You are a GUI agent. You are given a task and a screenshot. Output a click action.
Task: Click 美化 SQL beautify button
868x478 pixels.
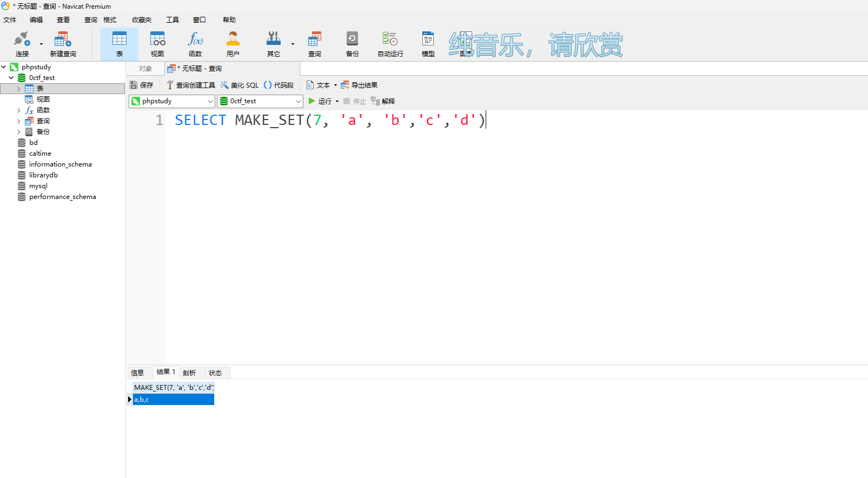240,85
